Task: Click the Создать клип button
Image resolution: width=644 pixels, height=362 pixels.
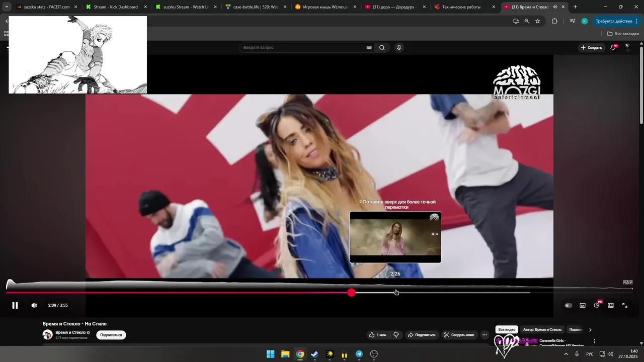Action: pos(459,335)
